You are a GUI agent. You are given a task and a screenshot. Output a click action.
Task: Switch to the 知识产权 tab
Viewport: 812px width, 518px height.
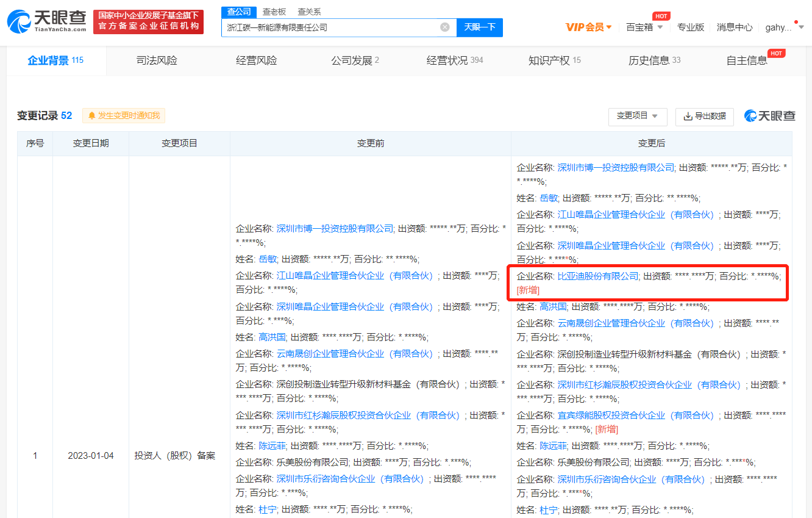click(555, 60)
